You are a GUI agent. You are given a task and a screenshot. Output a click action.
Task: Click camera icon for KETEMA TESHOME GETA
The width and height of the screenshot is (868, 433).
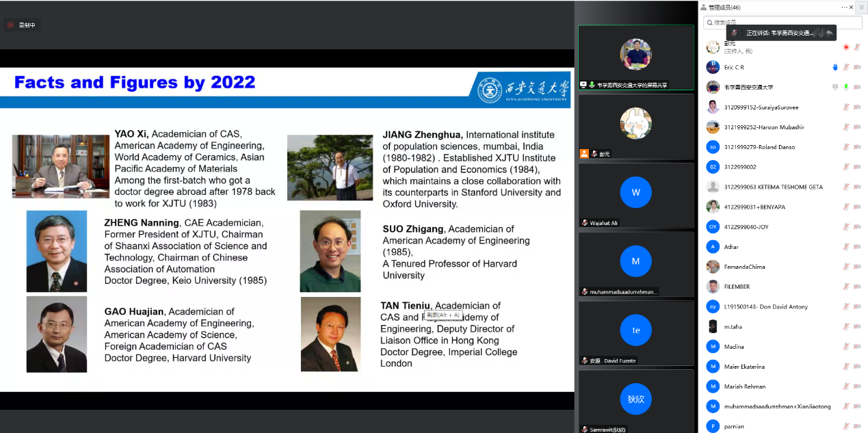point(857,187)
